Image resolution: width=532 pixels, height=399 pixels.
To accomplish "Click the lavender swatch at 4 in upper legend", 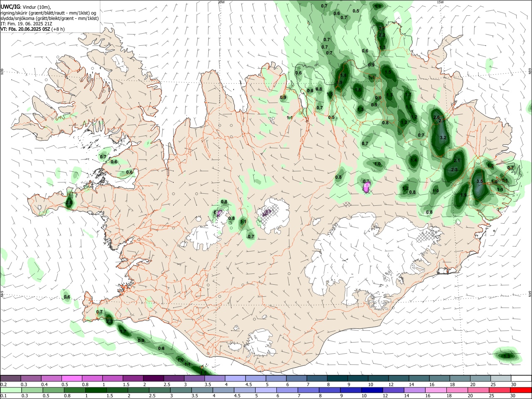I will (235, 379).
